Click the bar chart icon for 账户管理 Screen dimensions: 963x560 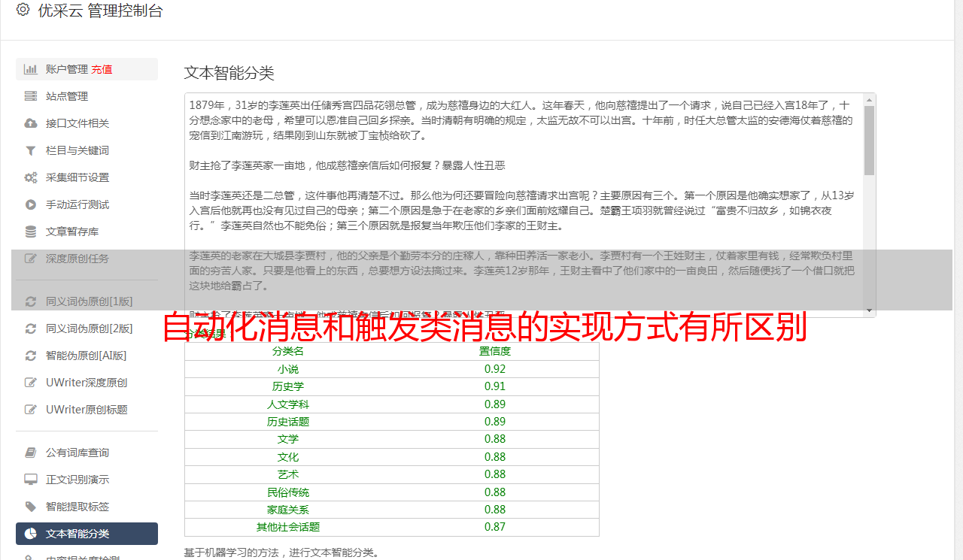click(x=31, y=69)
